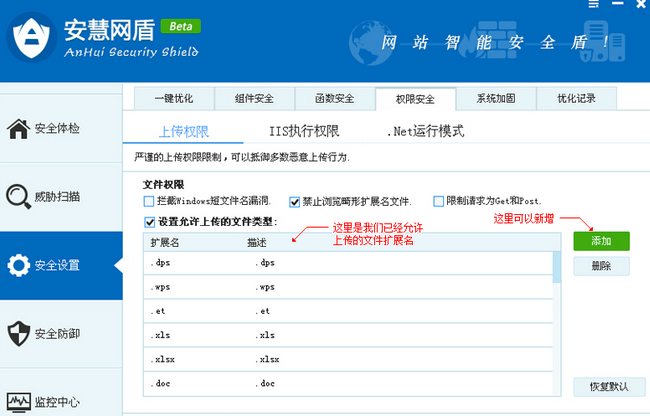Open the .Net运行模式 sub-tab
This screenshot has height=416, width=650.
(425, 131)
